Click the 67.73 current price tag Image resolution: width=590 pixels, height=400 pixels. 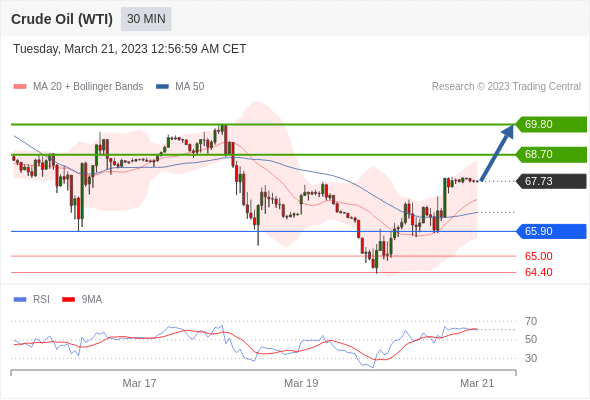point(550,181)
